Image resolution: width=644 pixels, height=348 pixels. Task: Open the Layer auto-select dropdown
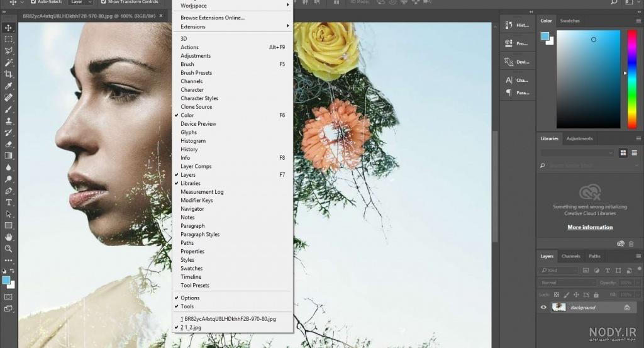80,2
